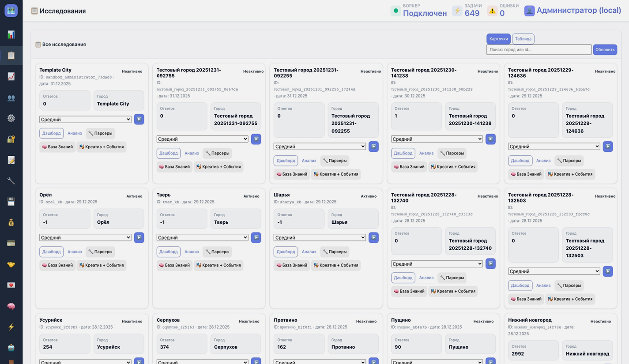The width and height of the screenshot is (629, 364).
Task: Click the lightning bolt sidebar icon
Action: [x=11, y=327]
